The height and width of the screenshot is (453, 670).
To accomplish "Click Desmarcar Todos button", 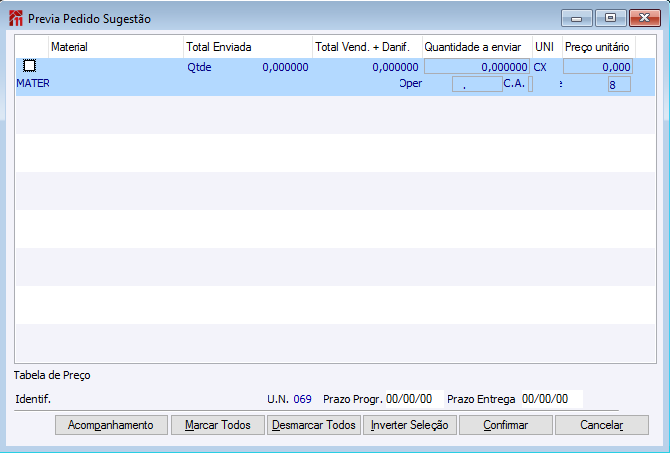I will (x=314, y=425).
